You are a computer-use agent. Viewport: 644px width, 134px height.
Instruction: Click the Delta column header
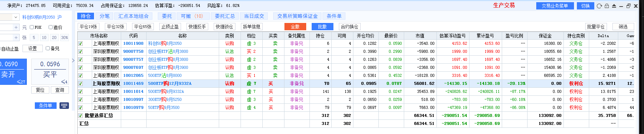pyautogui.click(x=603, y=36)
